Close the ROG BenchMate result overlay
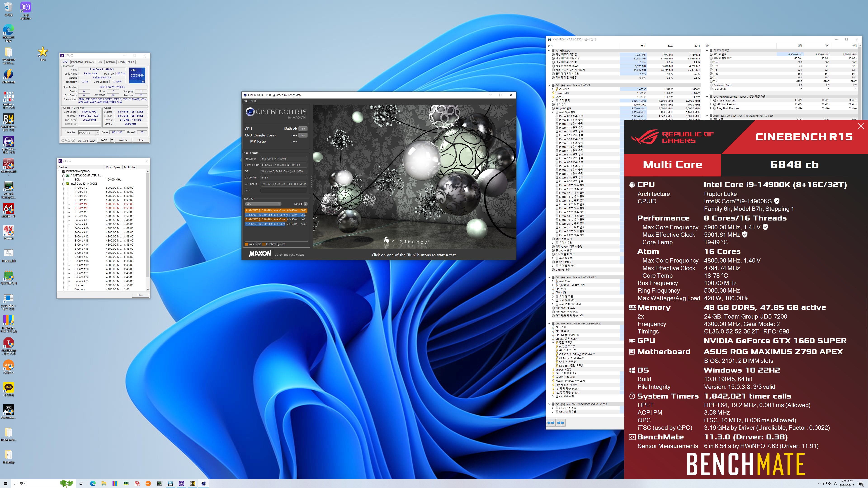This screenshot has width=868, height=488. point(861,126)
